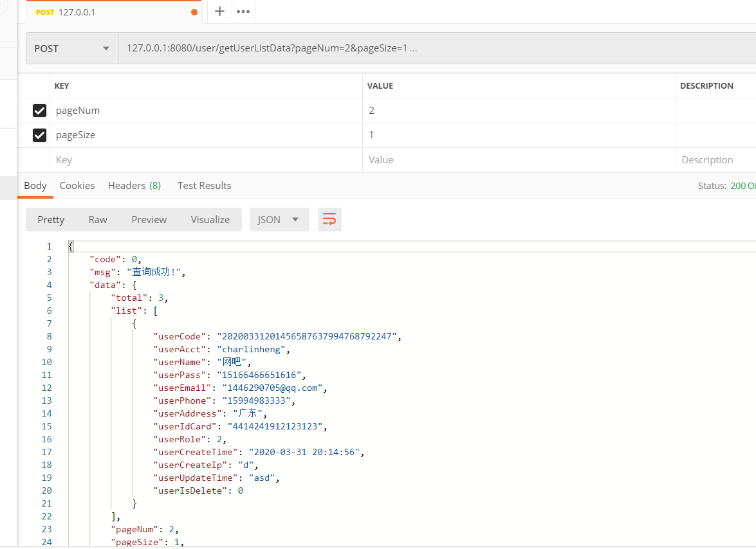Click the pageNum key cell
Viewport: 756px width, 549px height.
pyautogui.click(x=206, y=111)
